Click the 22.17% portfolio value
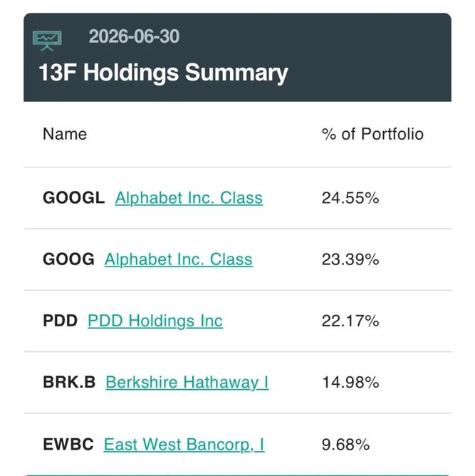This screenshot has height=476, width=475. click(350, 321)
